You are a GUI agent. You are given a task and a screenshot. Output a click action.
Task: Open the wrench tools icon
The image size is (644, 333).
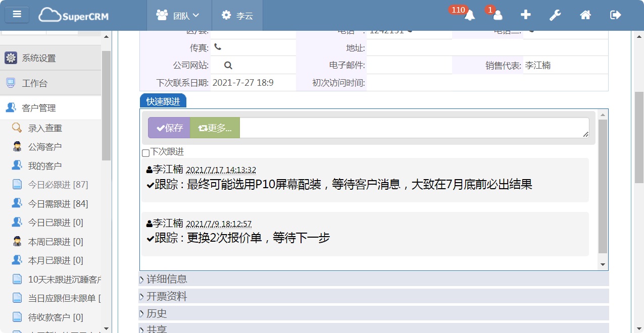(555, 15)
